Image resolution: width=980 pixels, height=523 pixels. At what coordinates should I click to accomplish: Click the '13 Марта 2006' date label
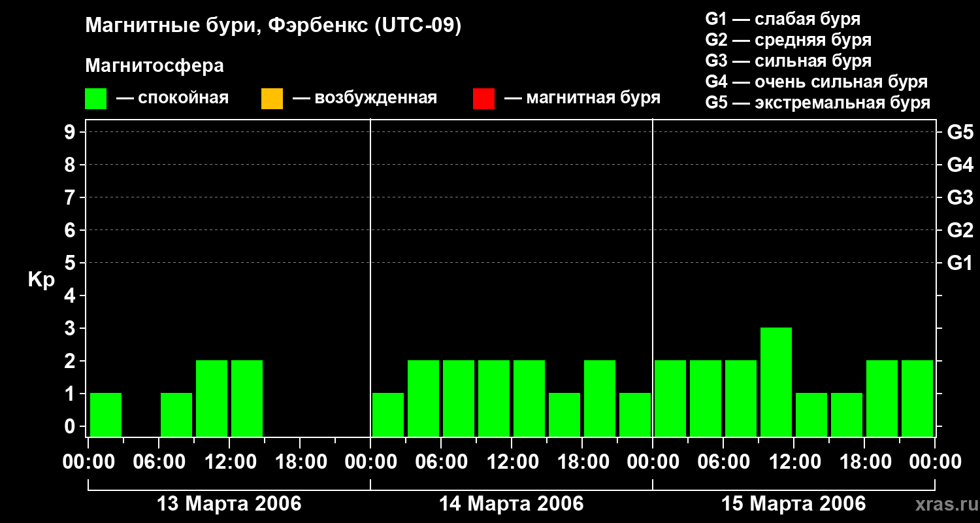click(x=229, y=504)
